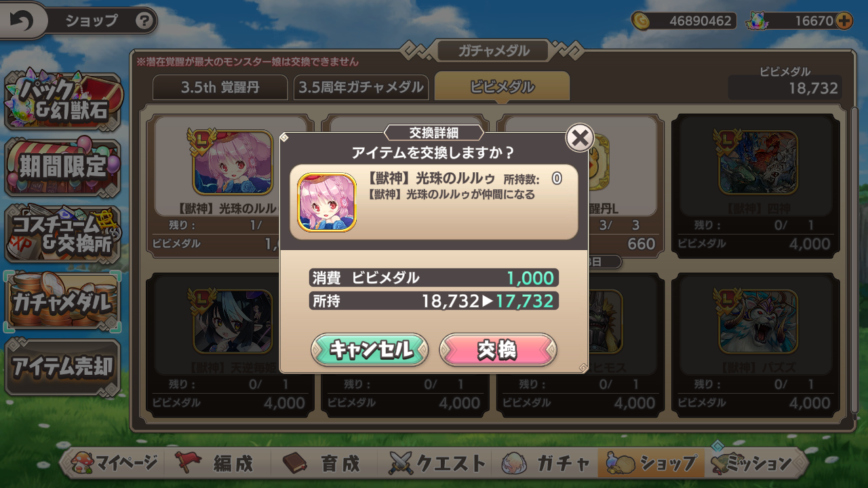Viewport: 868px width, 488px height.
Task: Open the 3.5周年ガチャメダル tab
Action: point(361,87)
